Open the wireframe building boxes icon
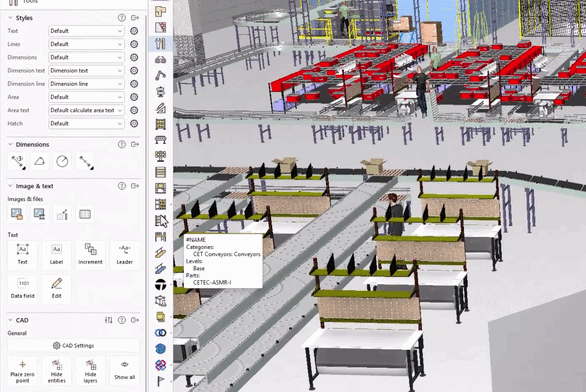This screenshot has width=586, height=392. tap(160, 301)
